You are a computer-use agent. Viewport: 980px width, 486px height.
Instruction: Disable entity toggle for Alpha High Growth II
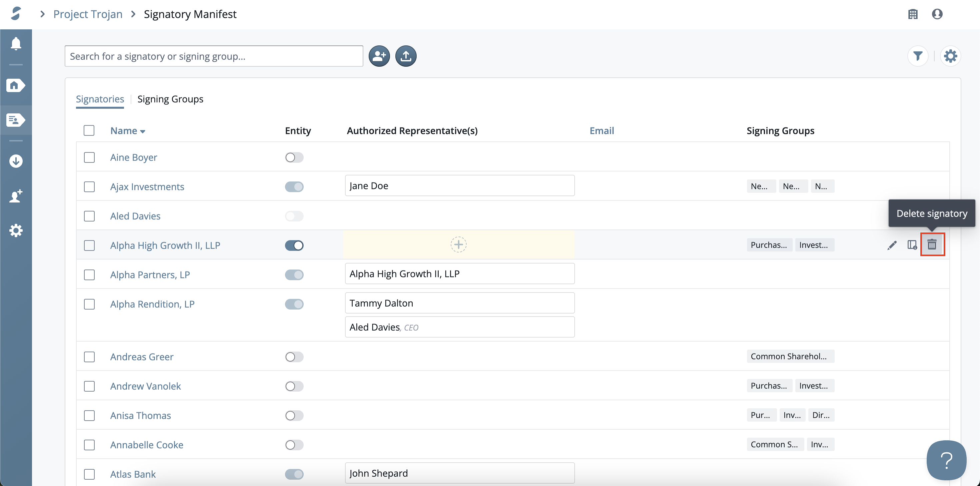click(294, 246)
